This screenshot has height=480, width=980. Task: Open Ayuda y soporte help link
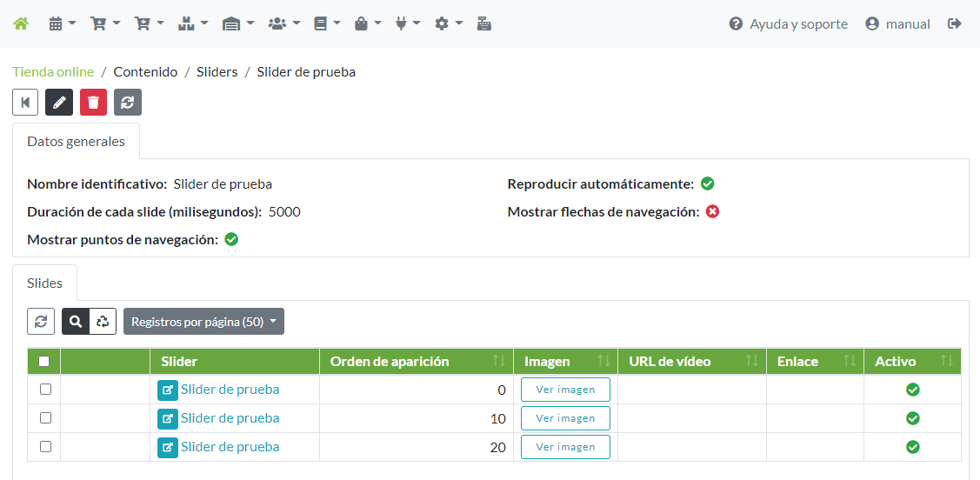coord(788,24)
